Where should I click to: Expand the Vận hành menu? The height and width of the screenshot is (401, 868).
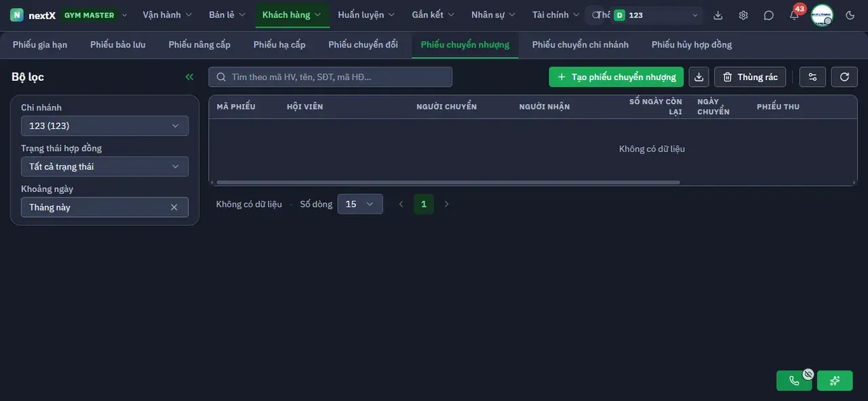pos(167,15)
